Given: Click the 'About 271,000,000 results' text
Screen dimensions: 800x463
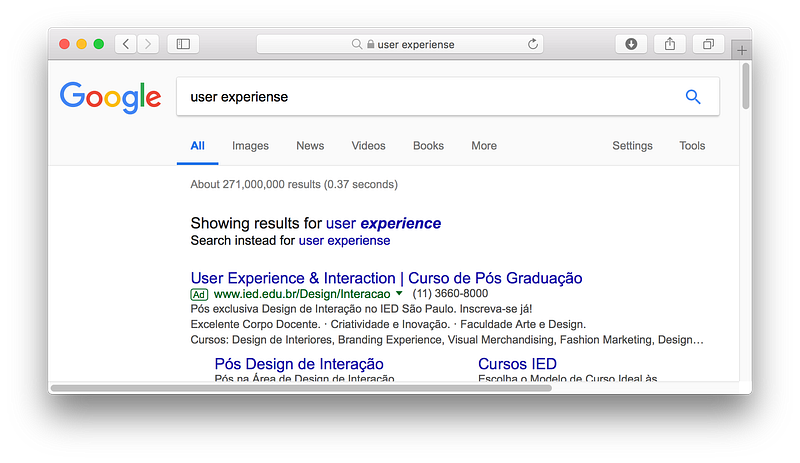Looking at the screenshot, I should tap(294, 184).
